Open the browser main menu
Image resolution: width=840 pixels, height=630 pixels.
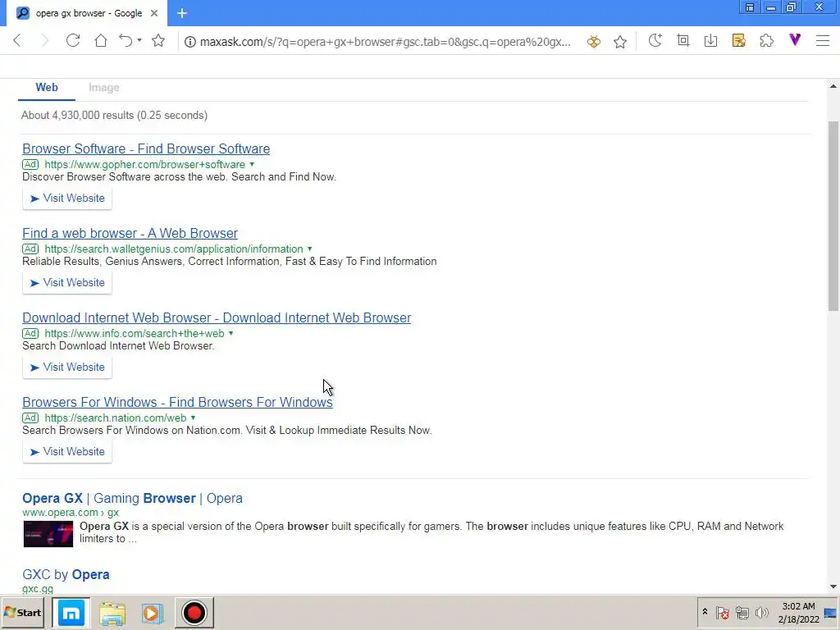click(823, 41)
